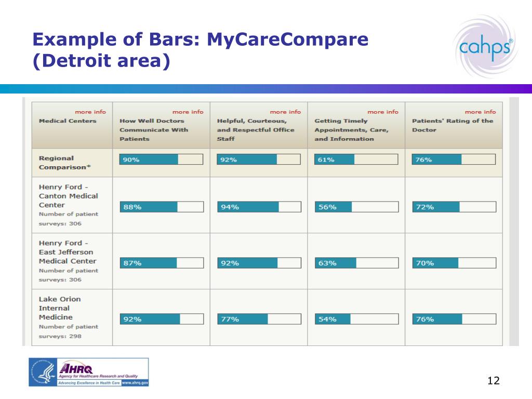Click East Jefferson 92% office staff bar
The image size is (532, 399).
click(259, 263)
